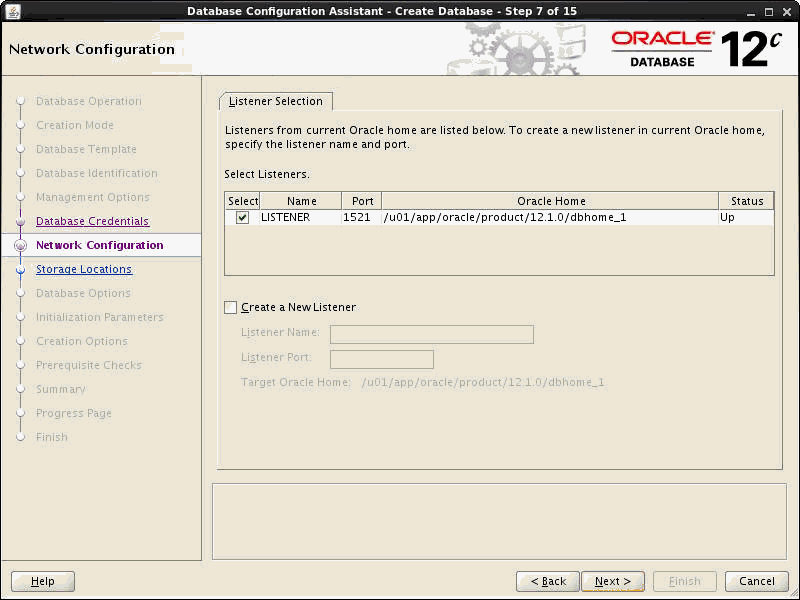Sort by Port column header
Viewport: 800px width, 600px height.
pos(362,201)
